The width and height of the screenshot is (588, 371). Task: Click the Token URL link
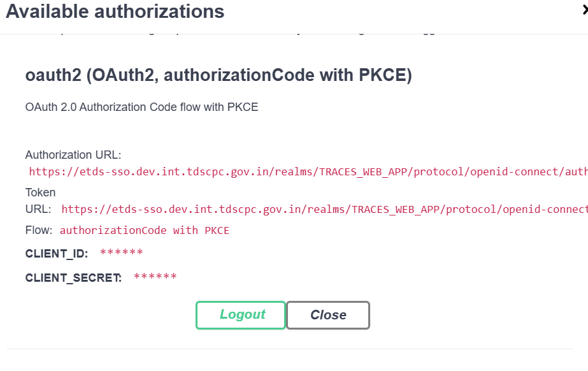pyautogui.click(x=319, y=209)
